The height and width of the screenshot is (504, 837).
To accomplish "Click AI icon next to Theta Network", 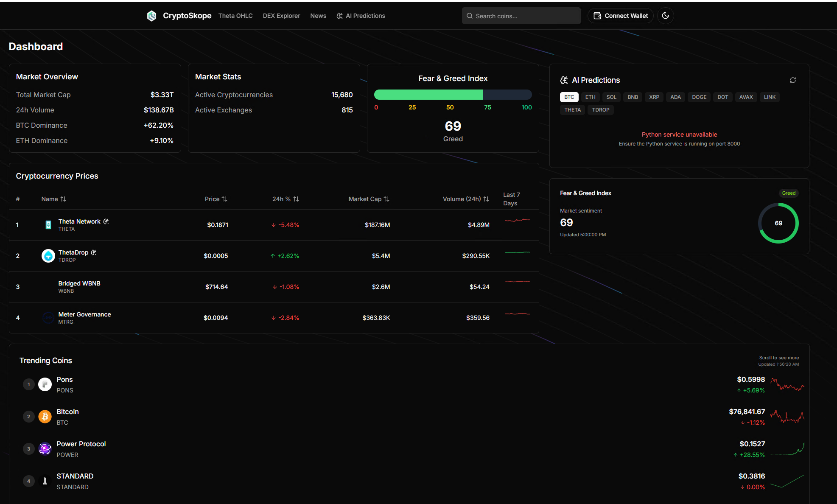I will pyautogui.click(x=106, y=221).
